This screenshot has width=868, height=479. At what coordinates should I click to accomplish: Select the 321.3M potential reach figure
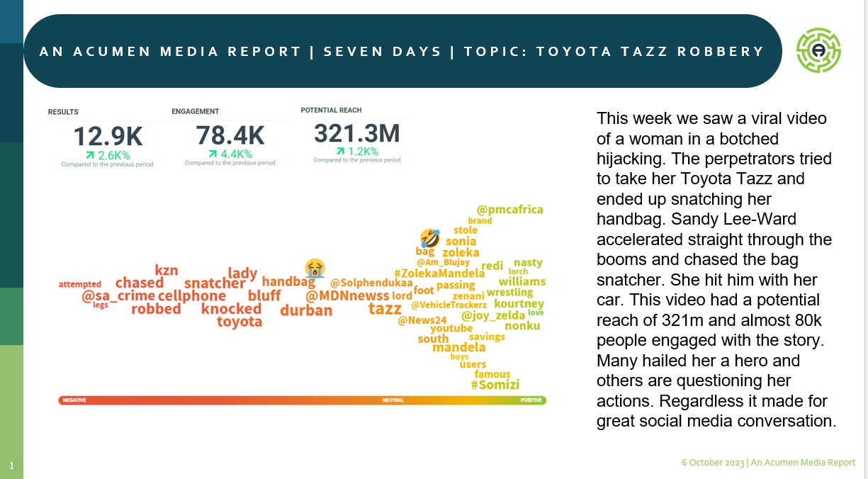click(356, 133)
